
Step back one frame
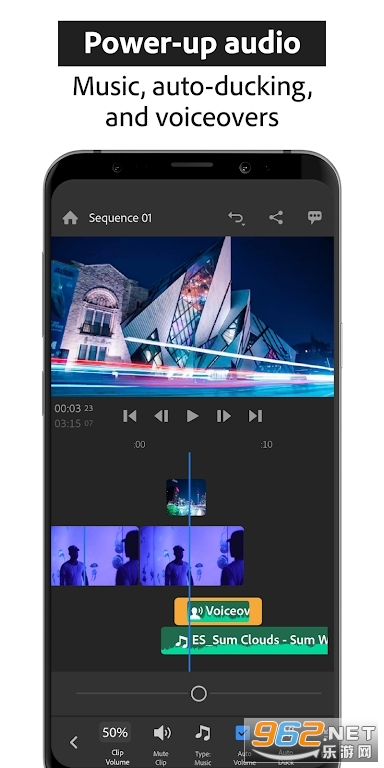click(161, 416)
